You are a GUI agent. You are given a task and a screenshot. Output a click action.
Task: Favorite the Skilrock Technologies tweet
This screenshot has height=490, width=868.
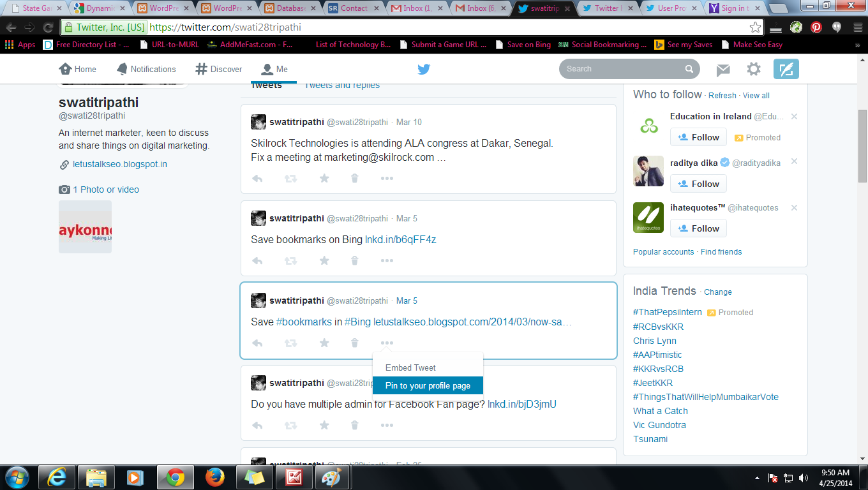pyautogui.click(x=324, y=179)
